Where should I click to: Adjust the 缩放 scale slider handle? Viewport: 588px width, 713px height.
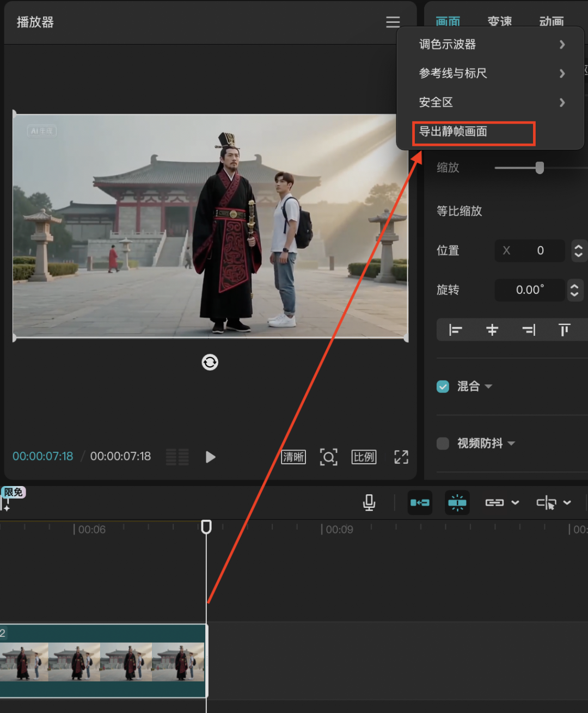coord(539,168)
